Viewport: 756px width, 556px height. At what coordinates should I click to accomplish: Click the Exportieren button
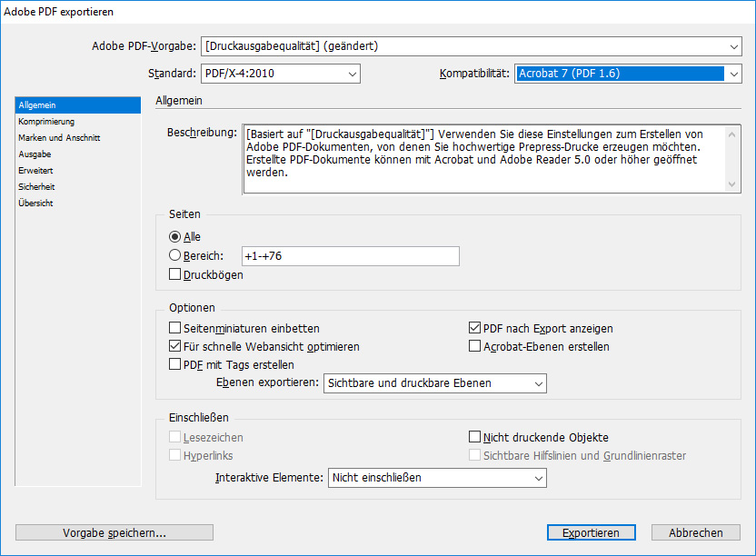(x=591, y=532)
